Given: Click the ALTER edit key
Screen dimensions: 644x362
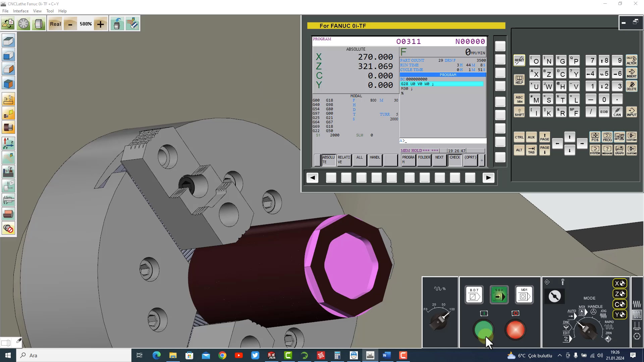Looking at the screenshot, I should (x=631, y=60).
